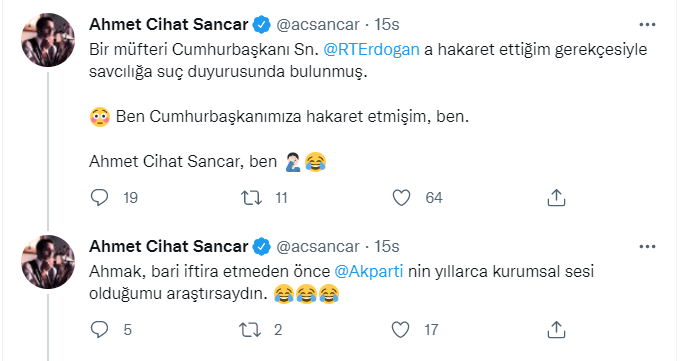Open Ahmet Cihat Sancar name on first tweet
The width and height of the screenshot is (680, 361).
tap(169, 25)
